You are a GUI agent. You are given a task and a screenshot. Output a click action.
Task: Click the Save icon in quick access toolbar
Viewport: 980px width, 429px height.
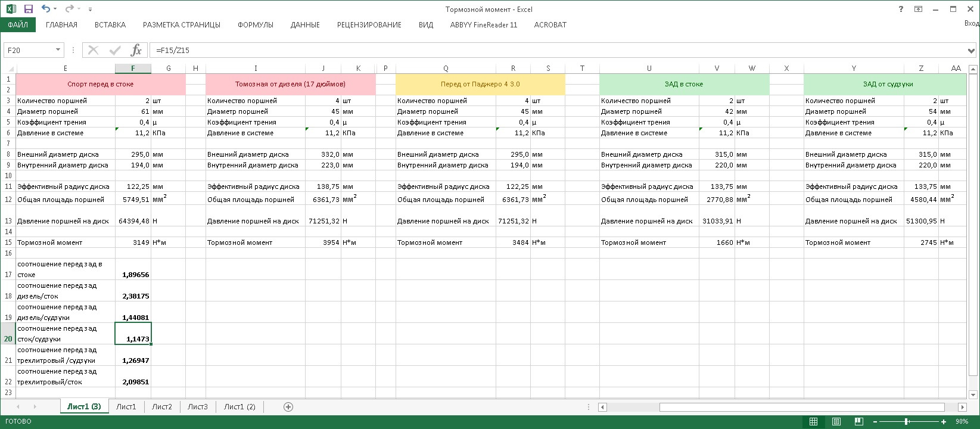(x=28, y=9)
